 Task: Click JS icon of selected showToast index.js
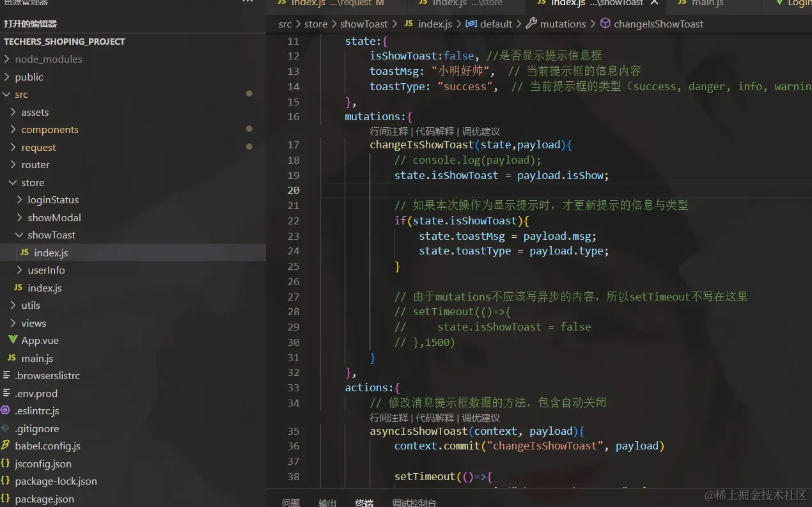click(x=24, y=253)
